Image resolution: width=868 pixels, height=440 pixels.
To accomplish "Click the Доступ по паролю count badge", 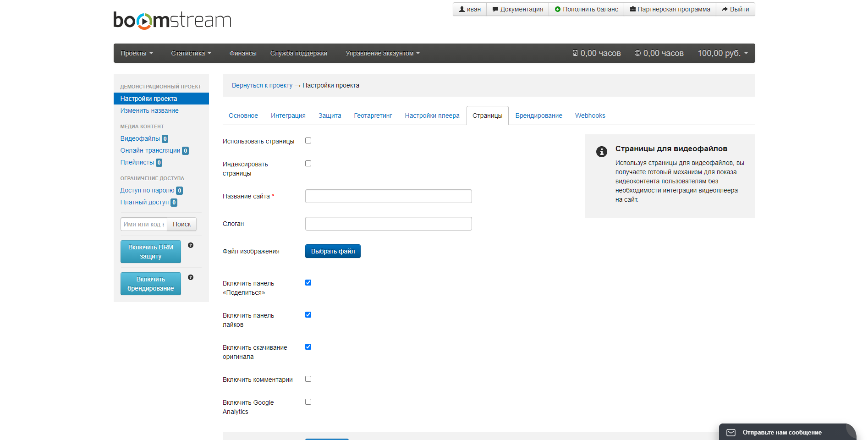I will click(180, 191).
